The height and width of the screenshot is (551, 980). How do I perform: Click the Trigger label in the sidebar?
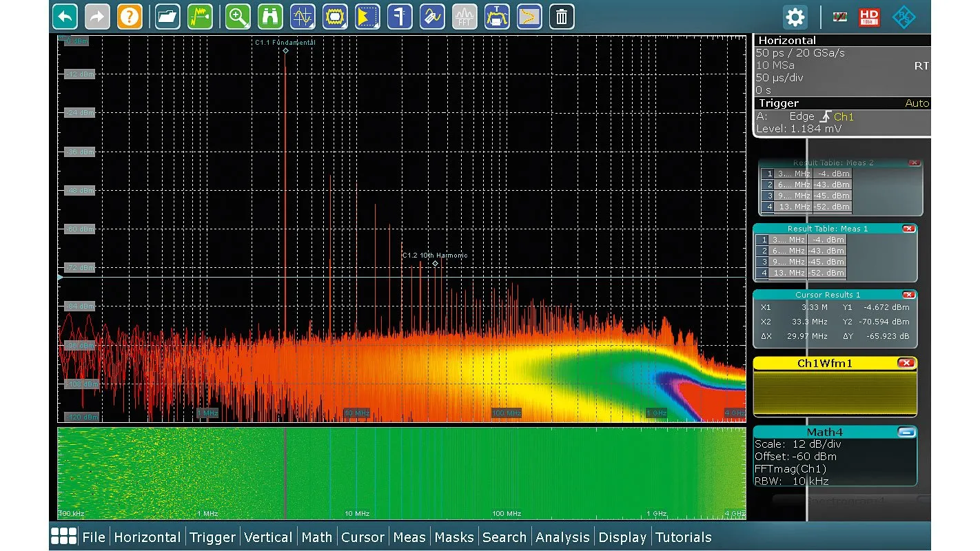(779, 103)
